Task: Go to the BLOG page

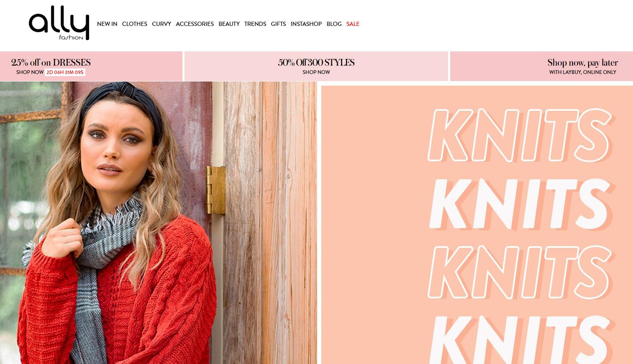Action: [334, 24]
